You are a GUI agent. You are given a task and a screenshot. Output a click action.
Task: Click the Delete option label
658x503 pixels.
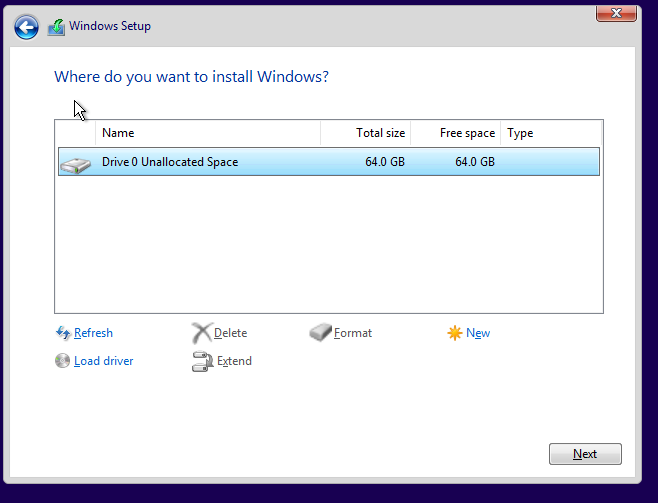[230, 333]
